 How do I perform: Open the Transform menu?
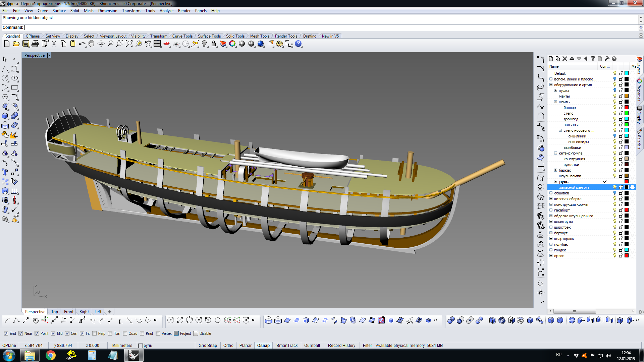pos(131,11)
